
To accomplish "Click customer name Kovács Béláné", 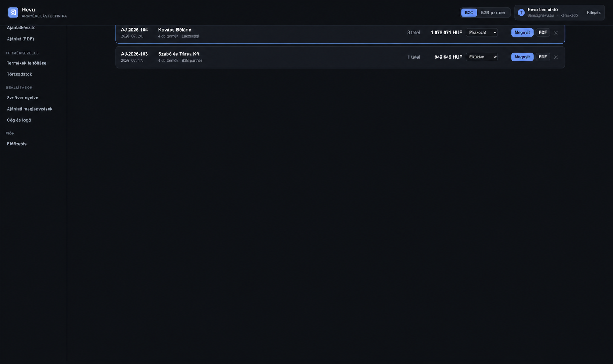I will 174,30.
